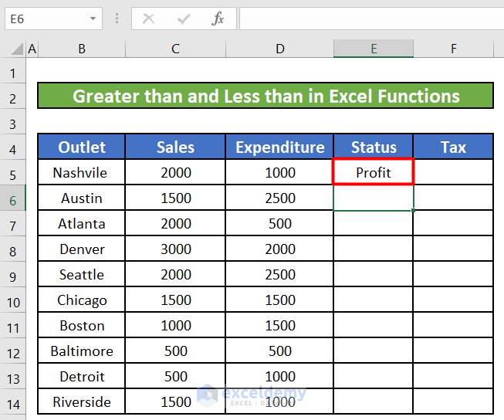Select empty Status cell for Seattle row

click(374, 275)
